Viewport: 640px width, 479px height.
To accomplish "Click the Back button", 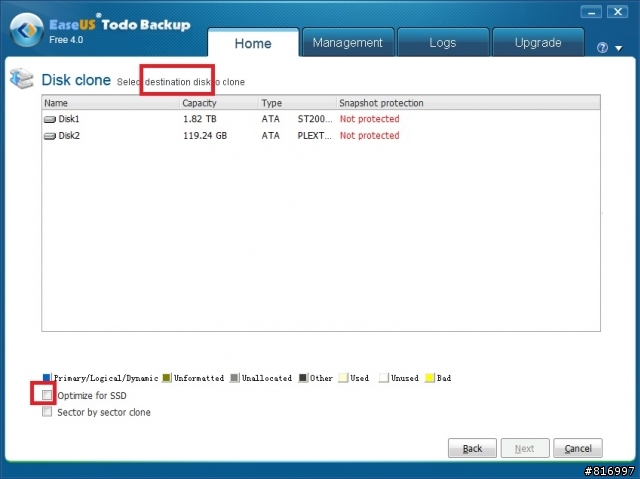I will click(472, 448).
